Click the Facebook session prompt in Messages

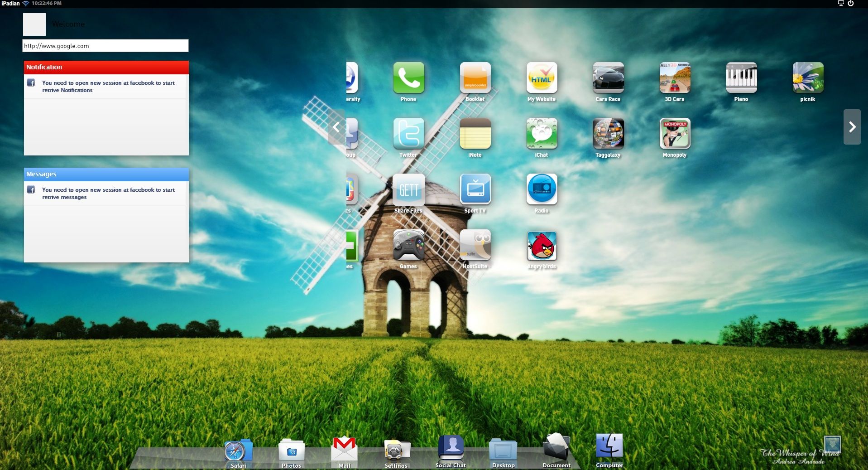pos(108,194)
